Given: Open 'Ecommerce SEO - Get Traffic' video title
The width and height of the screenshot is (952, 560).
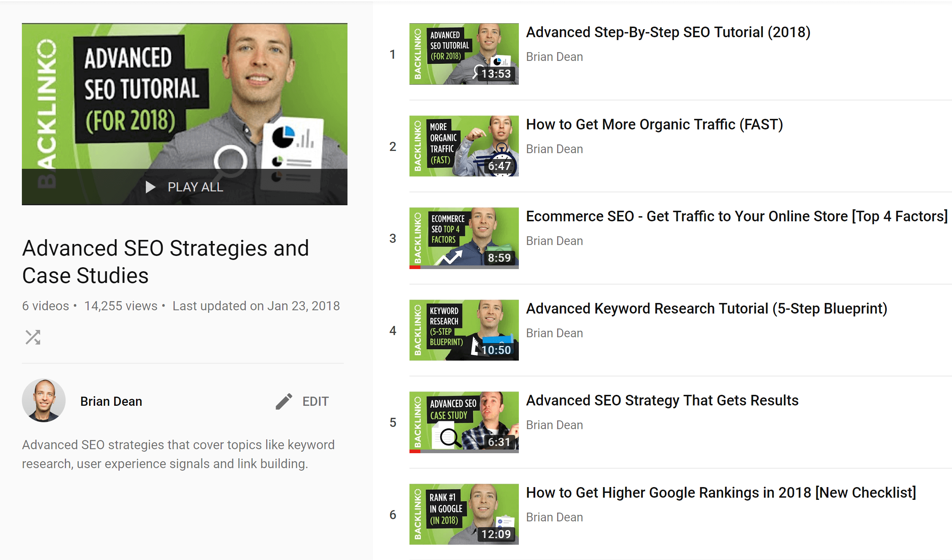Looking at the screenshot, I should (737, 217).
